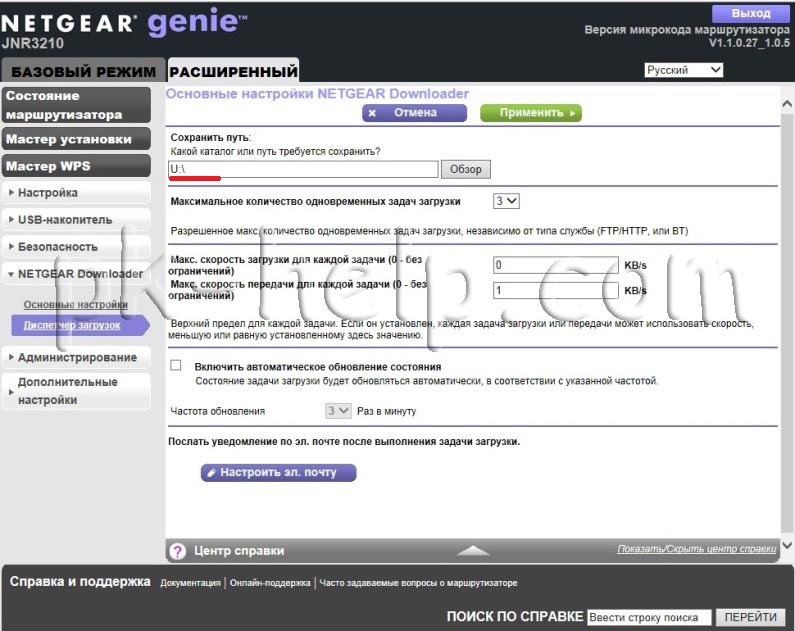Image resolution: width=795 pixels, height=631 pixels.
Task: Click the NETGEAR genie logo
Action: point(124,23)
